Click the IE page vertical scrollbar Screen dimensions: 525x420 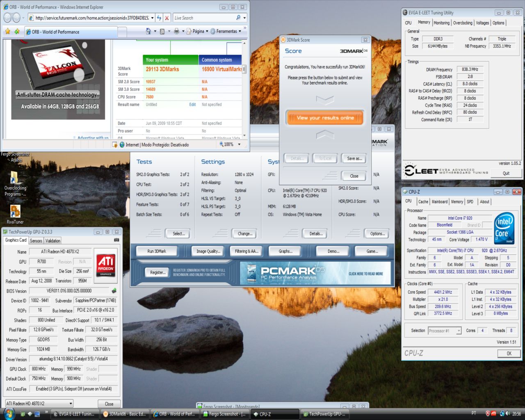pyautogui.click(x=244, y=89)
